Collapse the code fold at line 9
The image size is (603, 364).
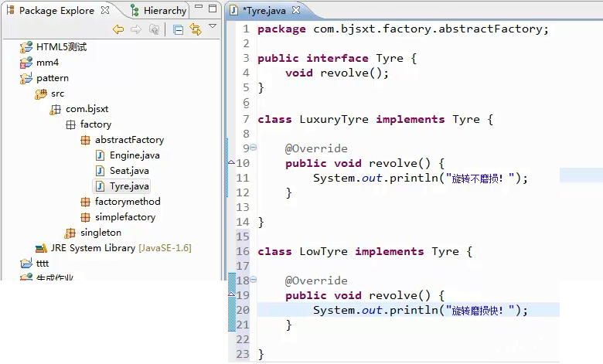pos(254,148)
